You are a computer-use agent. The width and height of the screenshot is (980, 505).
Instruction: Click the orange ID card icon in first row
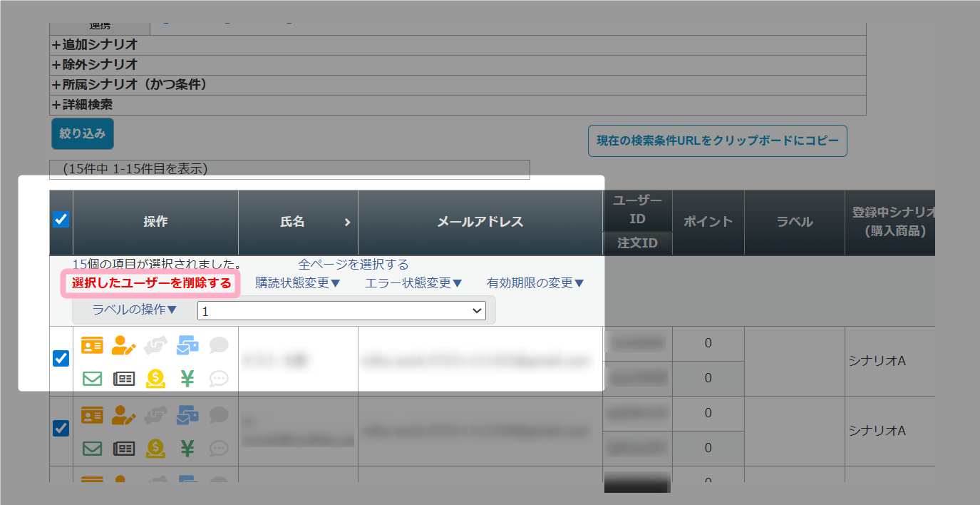pyautogui.click(x=93, y=346)
